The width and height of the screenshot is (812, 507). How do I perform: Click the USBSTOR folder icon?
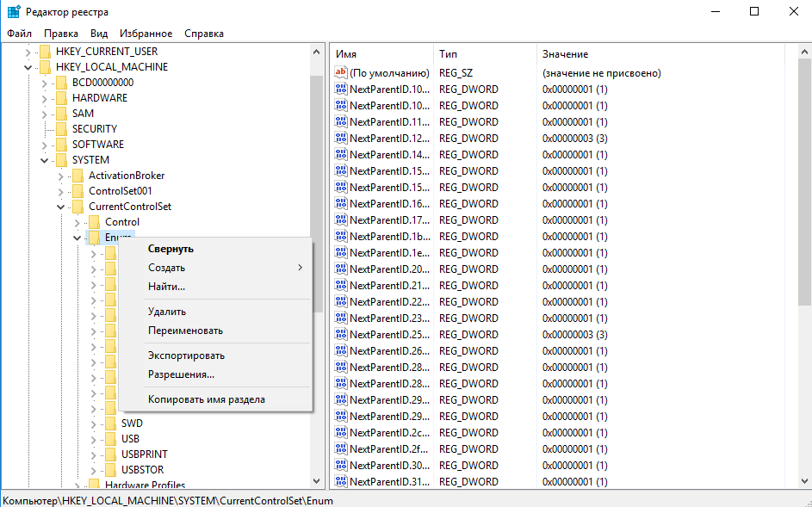pyautogui.click(x=110, y=470)
